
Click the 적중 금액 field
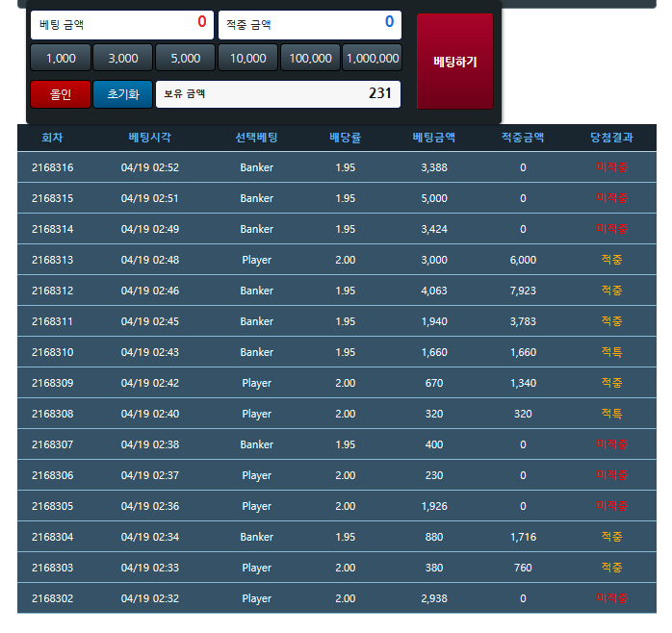309,23
